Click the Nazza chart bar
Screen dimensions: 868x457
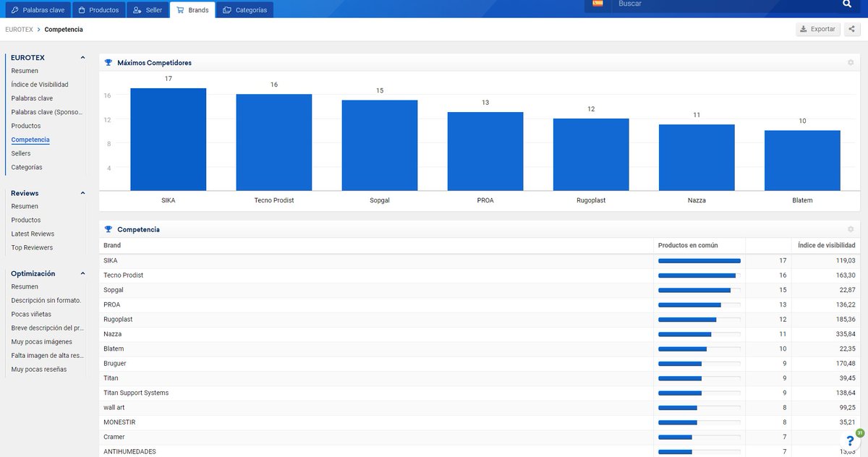pyautogui.click(x=697, y=158)
